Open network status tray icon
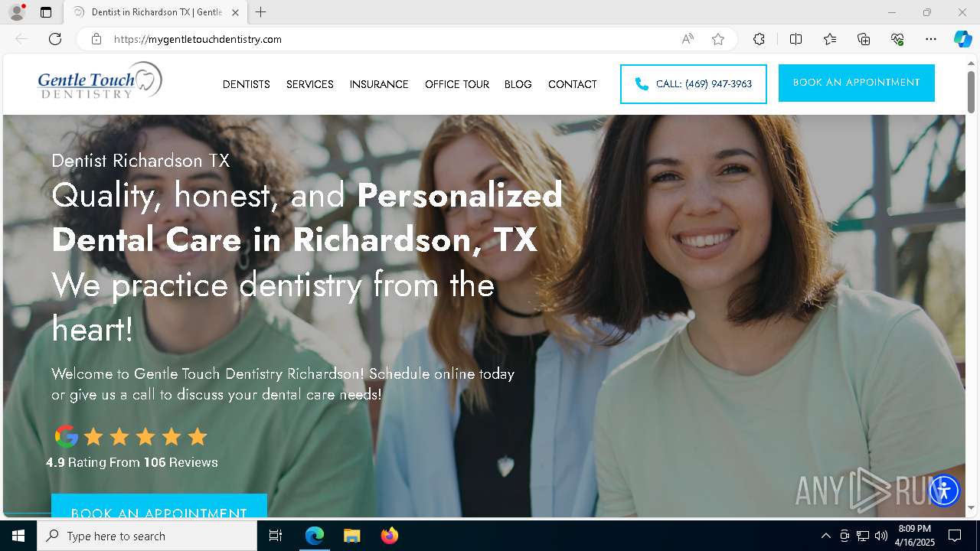980x551 pixels. pos(863,536)
